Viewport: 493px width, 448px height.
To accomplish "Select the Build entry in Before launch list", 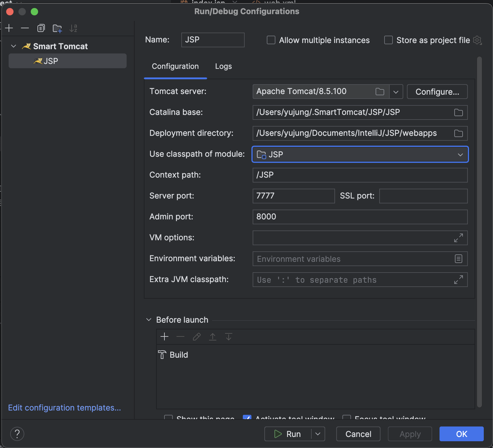I will [315, 355].
